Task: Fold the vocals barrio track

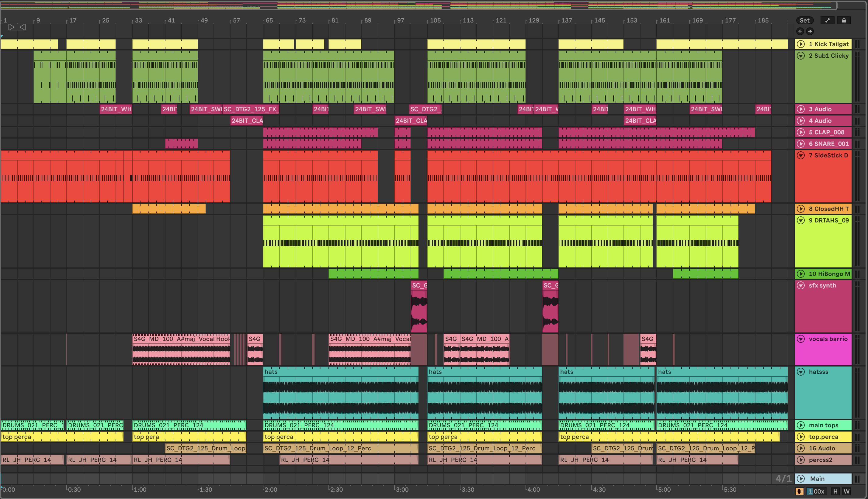Action: coord(801,339)
